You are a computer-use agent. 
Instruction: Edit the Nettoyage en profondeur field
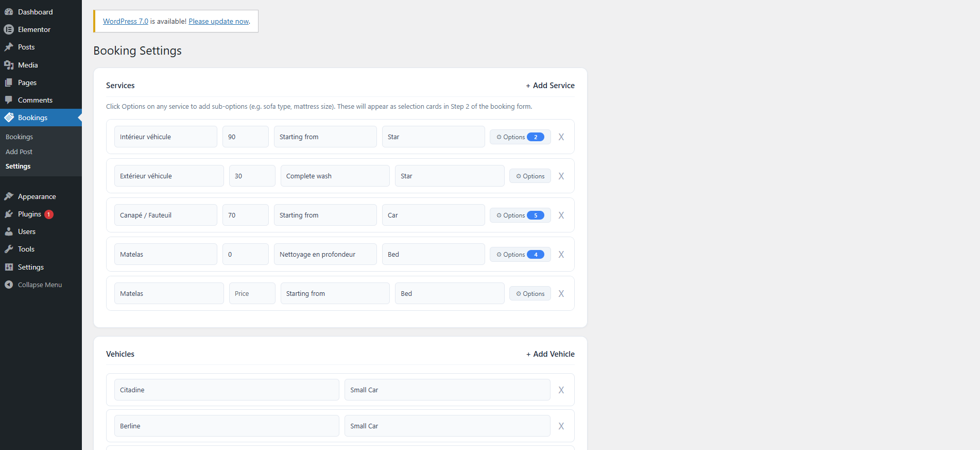[x=325, y=254]
